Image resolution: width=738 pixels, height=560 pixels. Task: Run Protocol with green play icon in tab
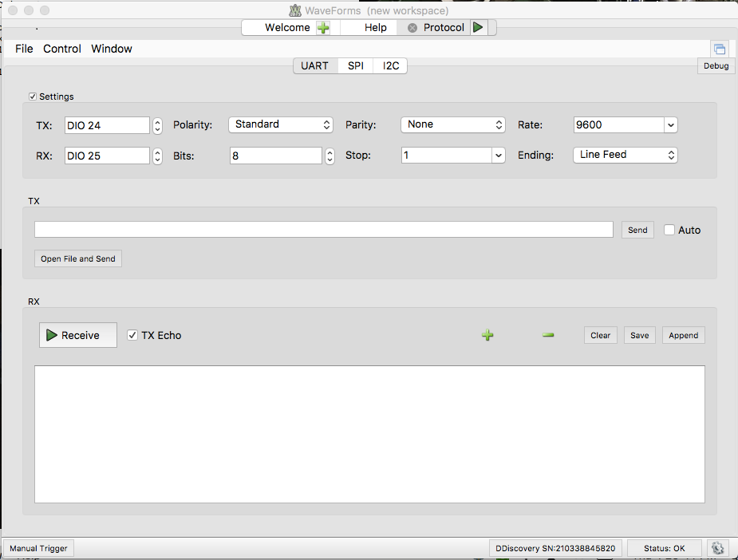478,27
